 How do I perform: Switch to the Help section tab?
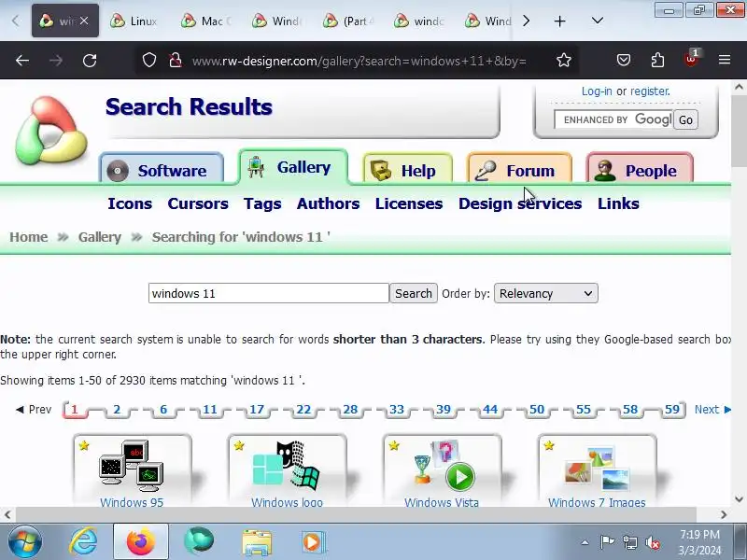407,170
